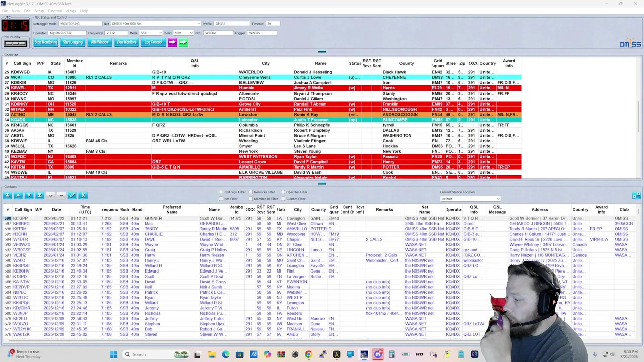
Task: Open the HD app taskbar icon
Action: click(419, 354)
